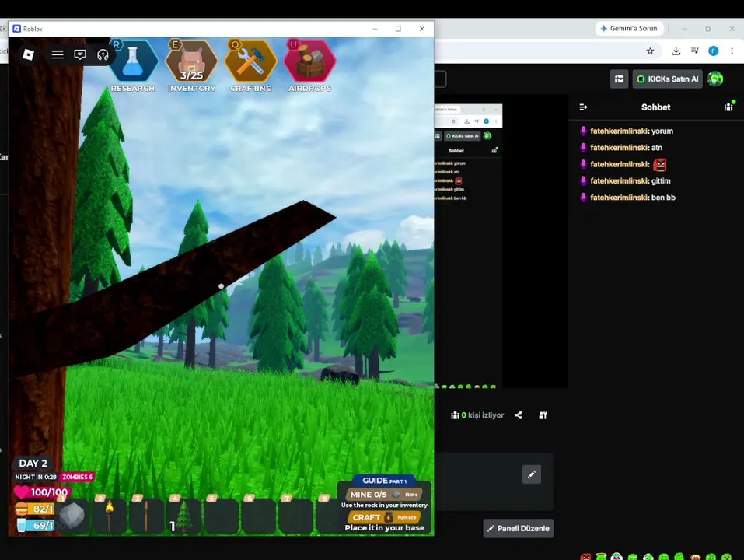Image resolution: width=744 pixels, height=560 pixels.
Task: Select empty hotbar slot 7
Action: 295,515
